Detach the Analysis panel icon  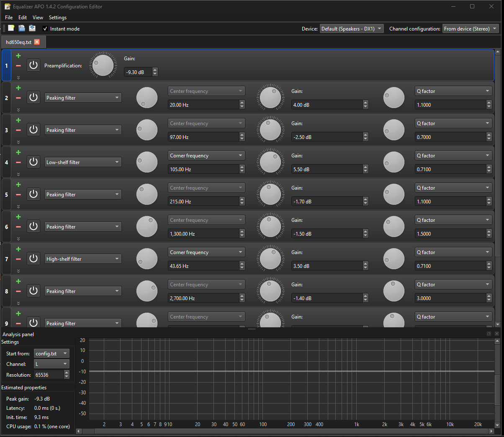pos(489,334)
